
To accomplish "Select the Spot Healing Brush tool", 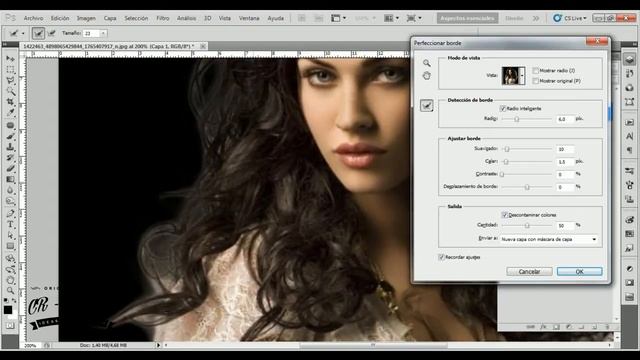I will (10, 125).
